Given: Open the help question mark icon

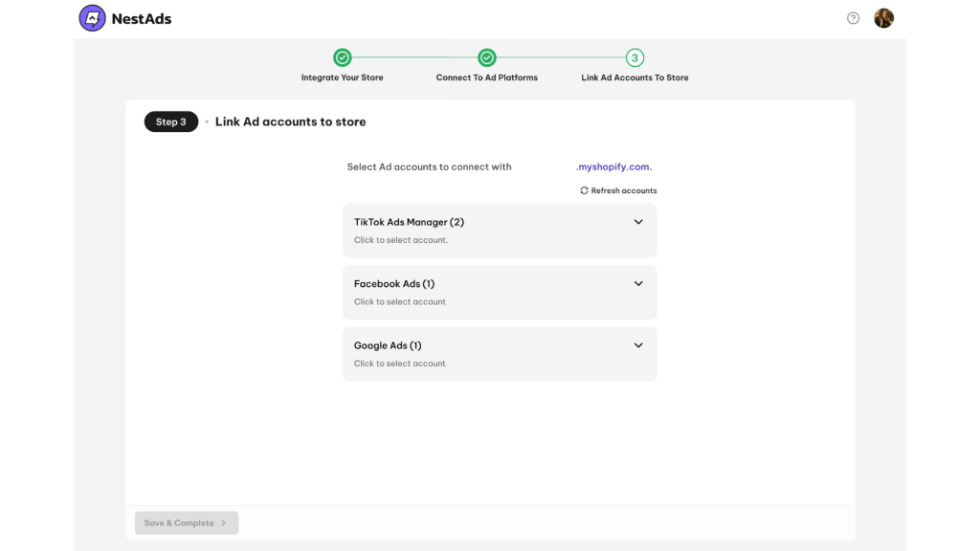Looking at the screenshot, I should point(853,18).
